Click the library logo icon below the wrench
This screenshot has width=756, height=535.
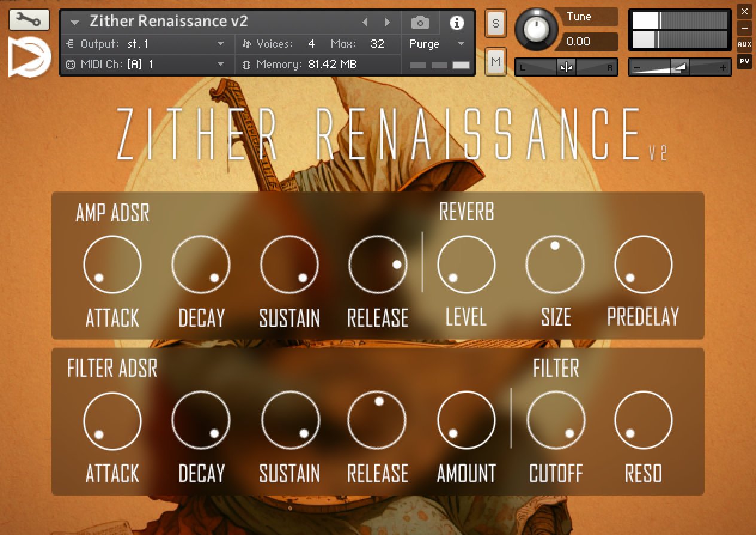coord(29,57)
